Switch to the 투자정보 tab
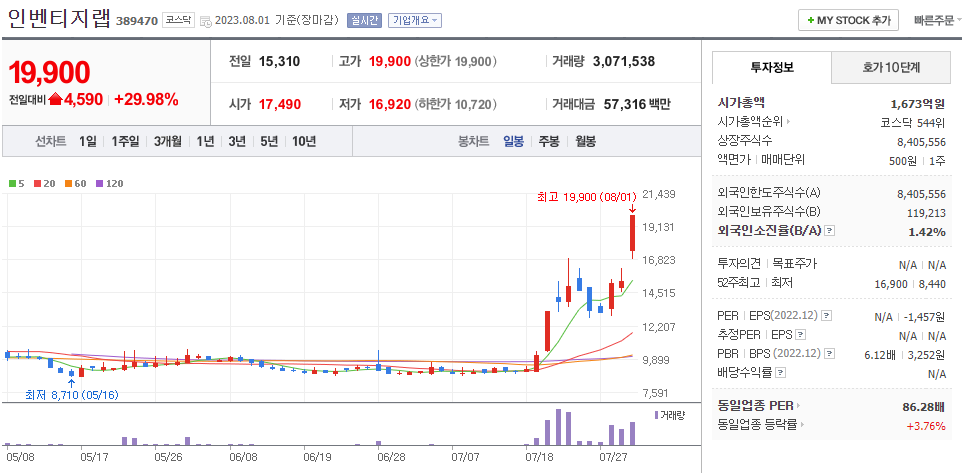This screenshot has width=971, height=473. coord(772,67)
